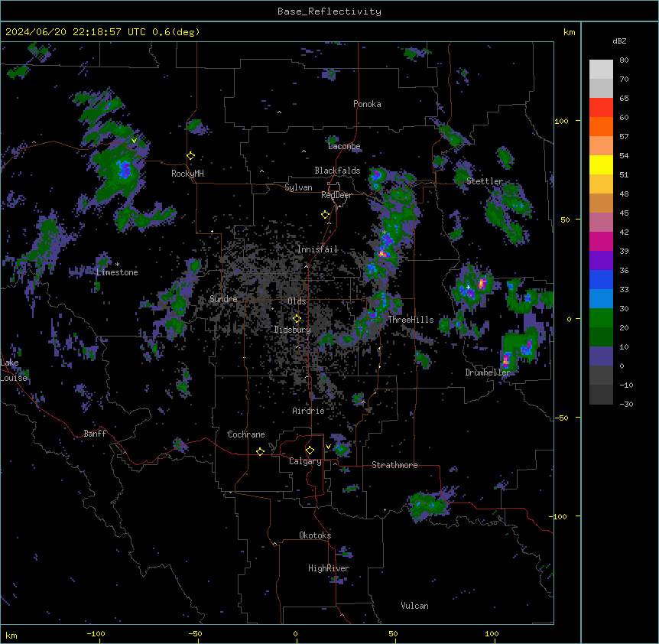Click the RedDeer city label
Image resolution: width=659 pixels, height=644 pixels.
coord(336,195)
